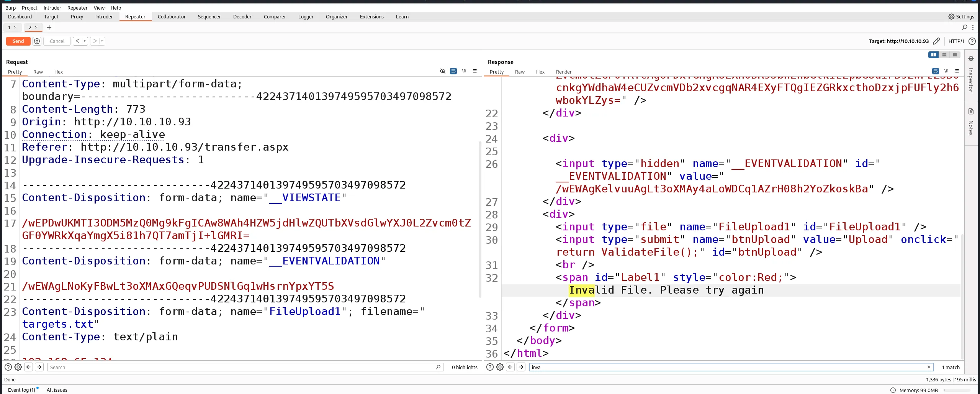This screenshot has height=394, width=980.
Task: Expand the history back dropdown arrow
Action: (85, 41)
